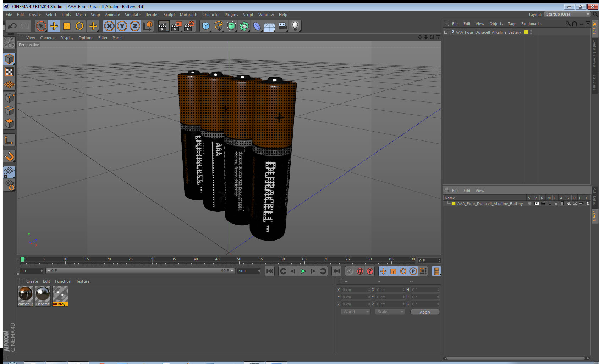Click Render Active View clapperboard
This screenshot has width=599, height=364.
coord(163,26)
